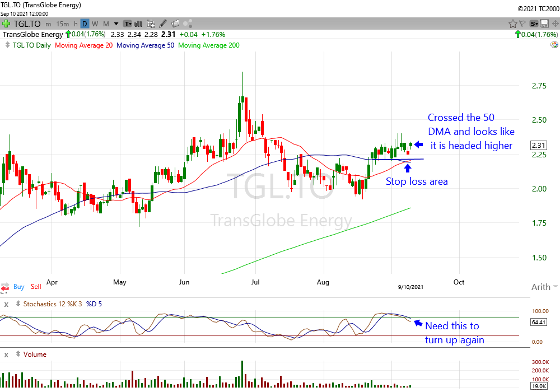Click the 2.31 current price label
560x392 pixels.
click(539, 145)
